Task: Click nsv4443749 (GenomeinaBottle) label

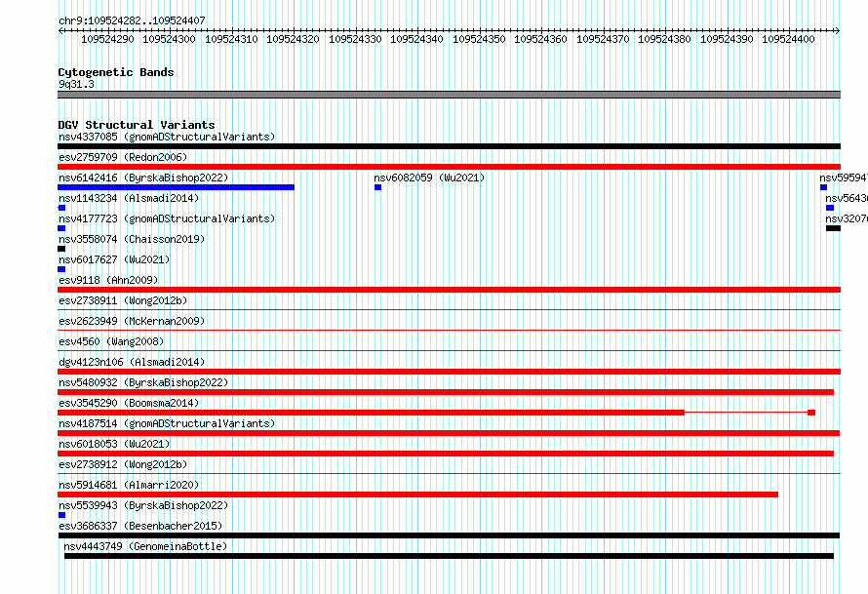Action: (145, 546)
